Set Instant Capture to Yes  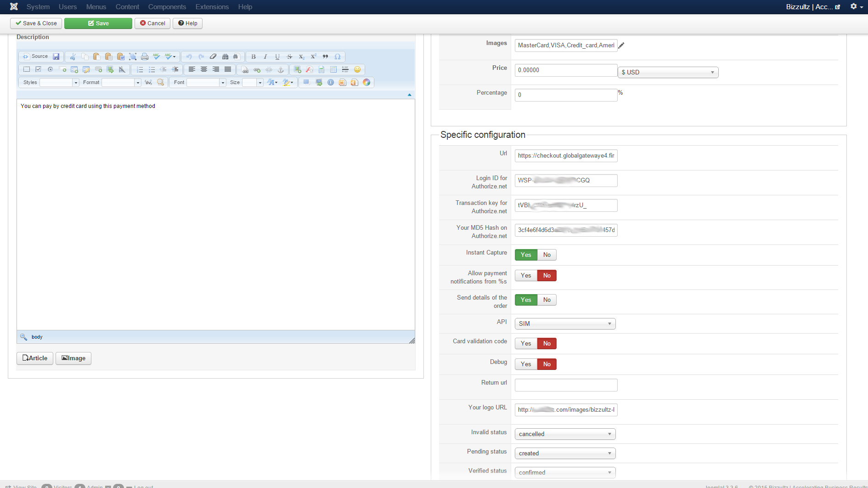526,255
